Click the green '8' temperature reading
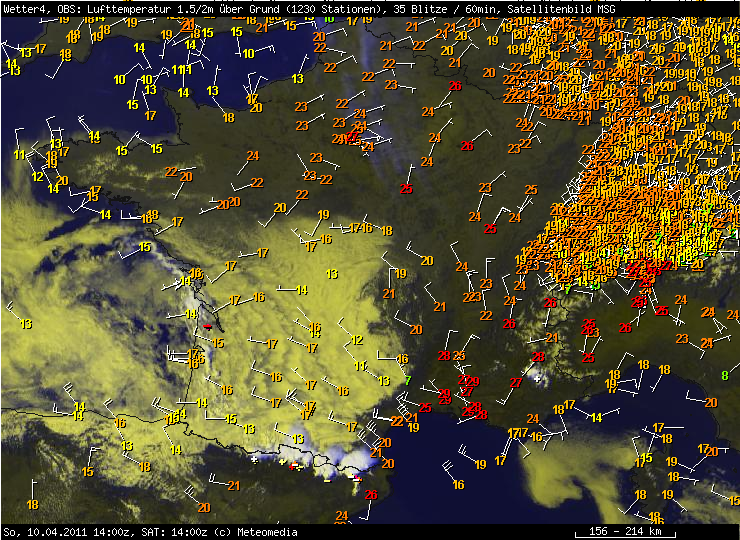This screenshot has height=540, width=740. 724,376
